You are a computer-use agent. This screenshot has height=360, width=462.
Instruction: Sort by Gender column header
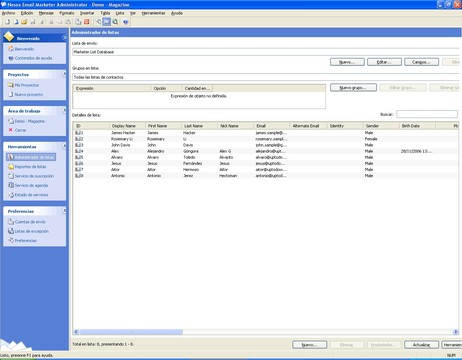click(x=381, y=126)
